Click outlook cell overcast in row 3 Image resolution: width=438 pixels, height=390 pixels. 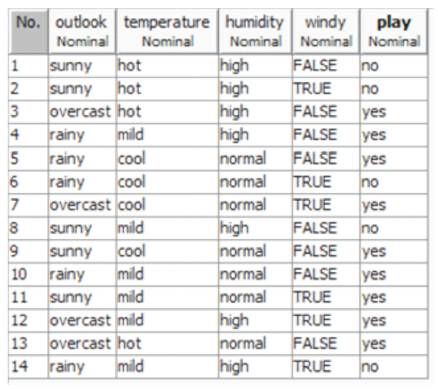tap(82, 112)
